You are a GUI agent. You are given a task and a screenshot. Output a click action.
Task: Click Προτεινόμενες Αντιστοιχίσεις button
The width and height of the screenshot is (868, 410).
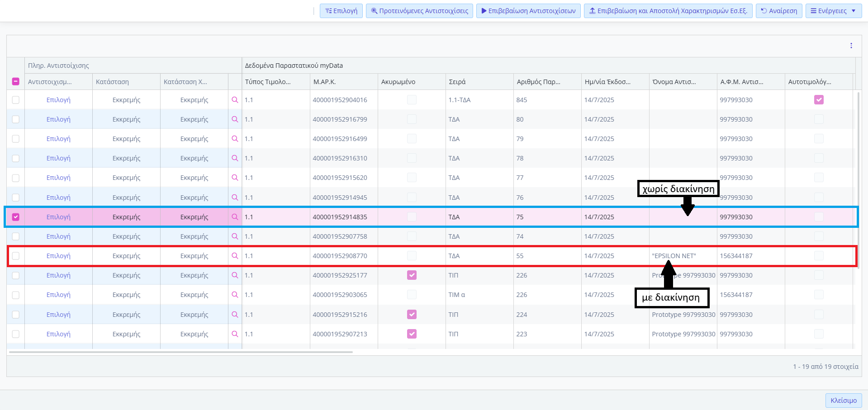click(420, 11)
